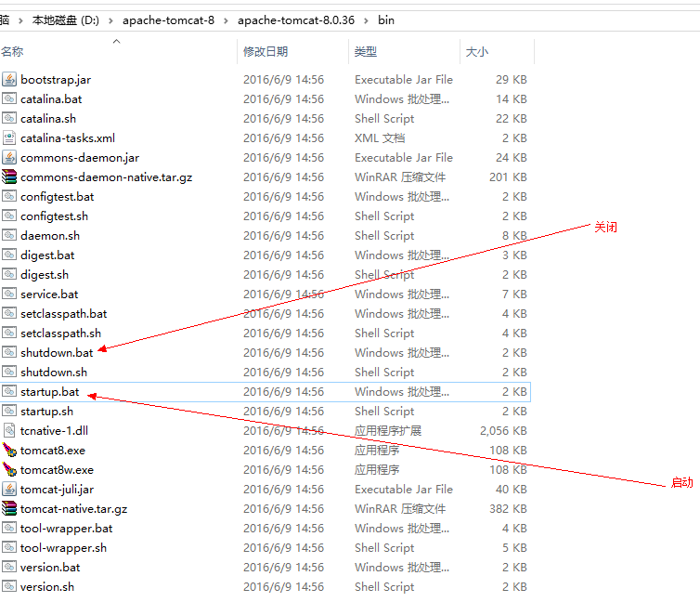Select the tomcat-juli.jar file name
The height and width of the screenshot is (602, 700).
coord(58,490)
